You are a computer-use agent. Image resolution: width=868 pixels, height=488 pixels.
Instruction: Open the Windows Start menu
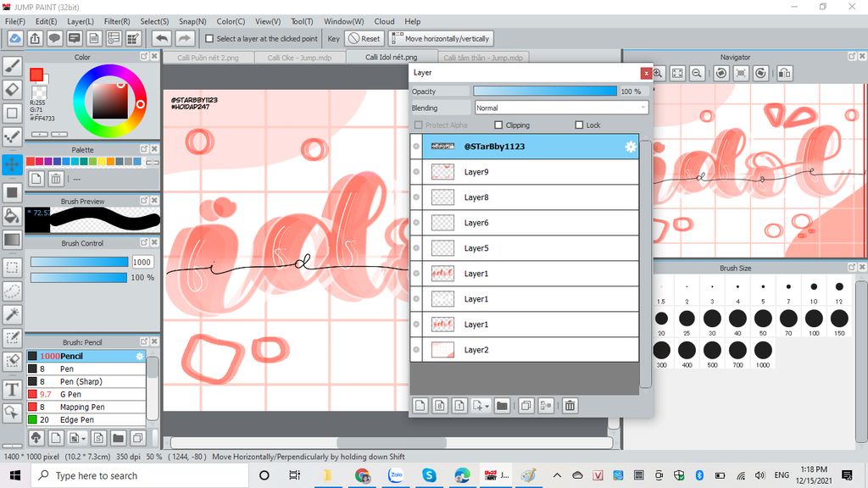point(15,475)
